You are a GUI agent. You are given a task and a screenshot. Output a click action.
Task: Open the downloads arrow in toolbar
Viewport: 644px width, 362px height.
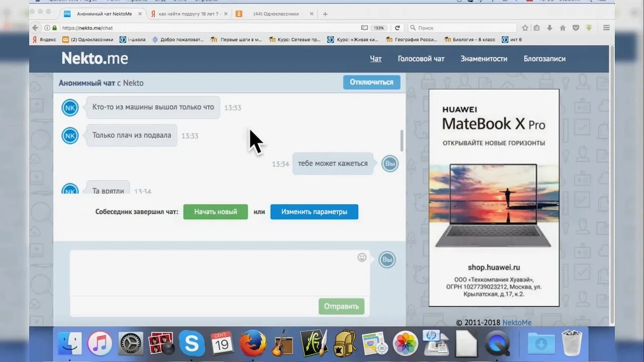click(549, 28)
